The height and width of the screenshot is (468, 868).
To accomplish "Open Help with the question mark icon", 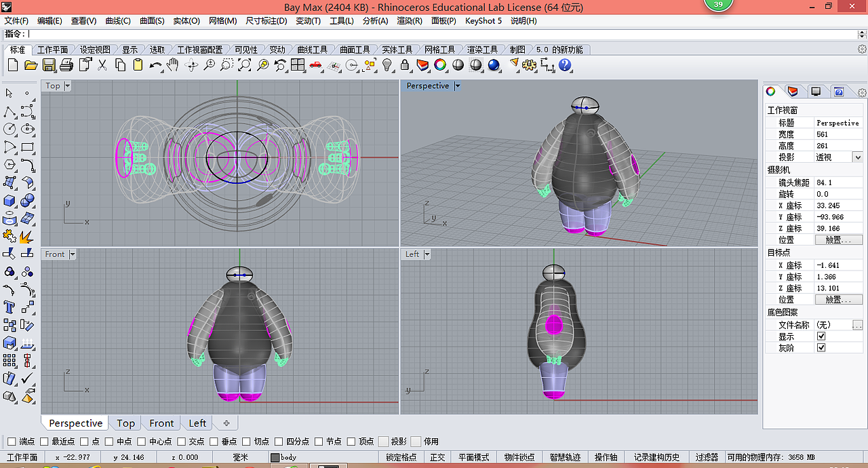I will click(565, 65).
